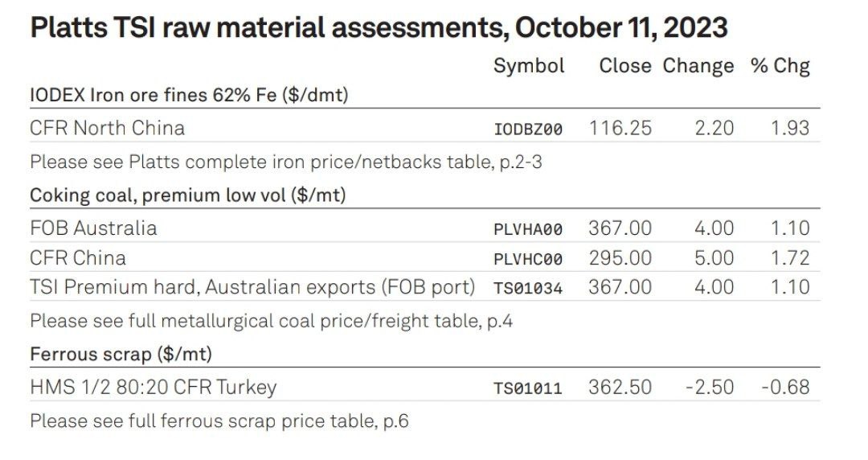Click the Coking coal premium low vol heading
The height and width of the screenshot is (460, 868).
pos(187,195)
